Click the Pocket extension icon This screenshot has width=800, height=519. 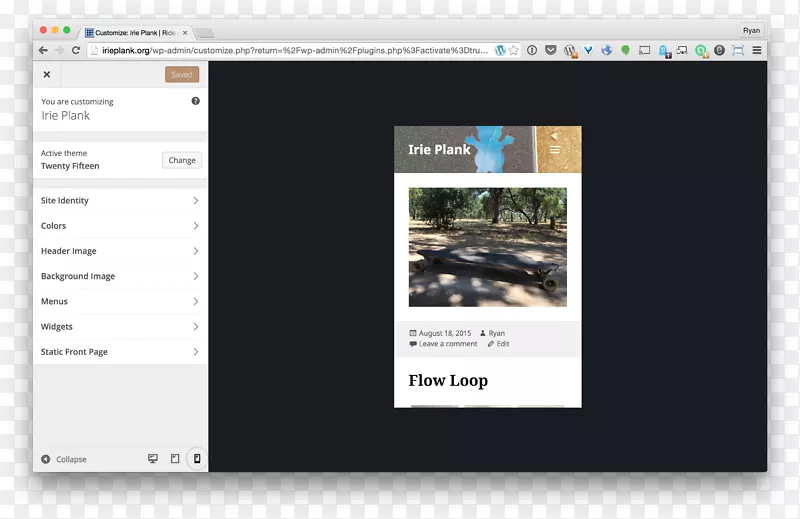click(550, 50)
